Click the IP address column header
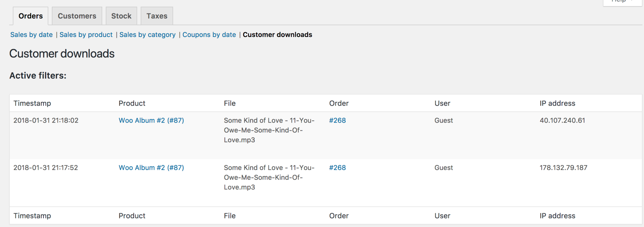 pos(557,103)
